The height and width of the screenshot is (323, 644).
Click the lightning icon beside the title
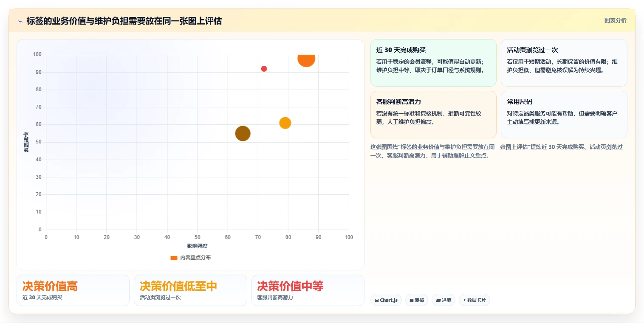20,21
